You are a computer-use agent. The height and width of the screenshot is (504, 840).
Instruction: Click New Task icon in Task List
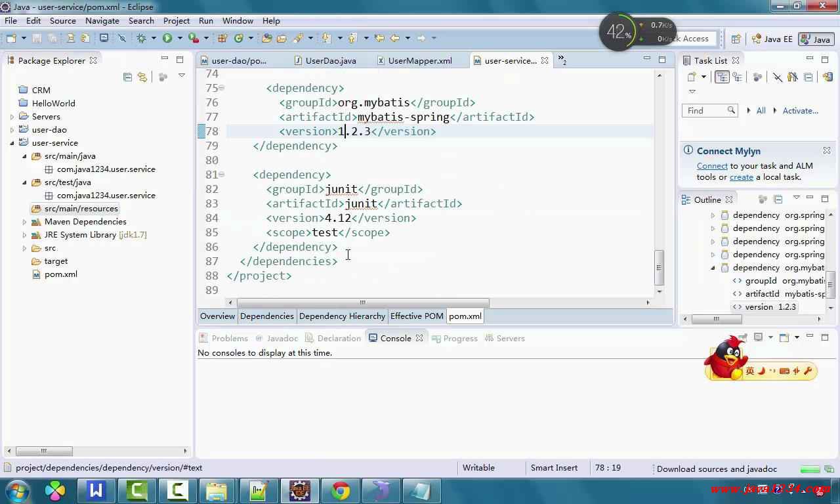coord(691,77)
